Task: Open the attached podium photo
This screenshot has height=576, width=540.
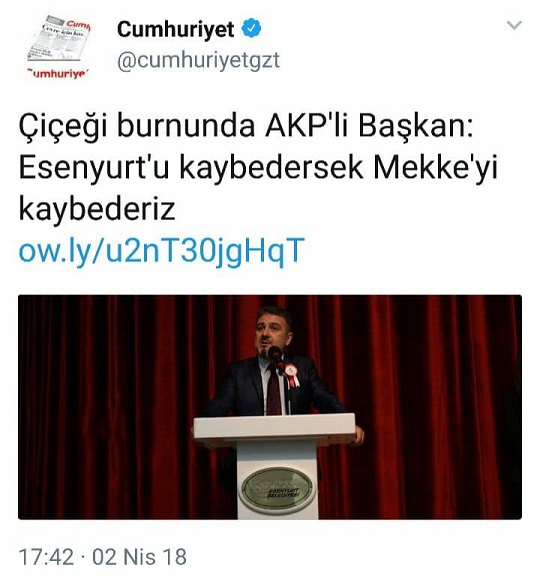Action: (x=270, y=407)
